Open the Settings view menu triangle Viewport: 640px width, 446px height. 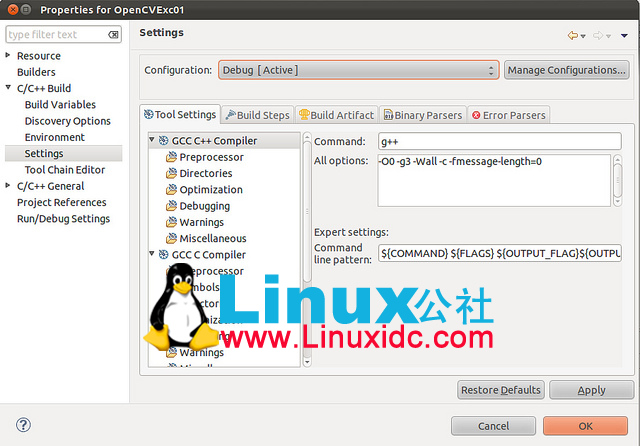(x=624, y=36)
